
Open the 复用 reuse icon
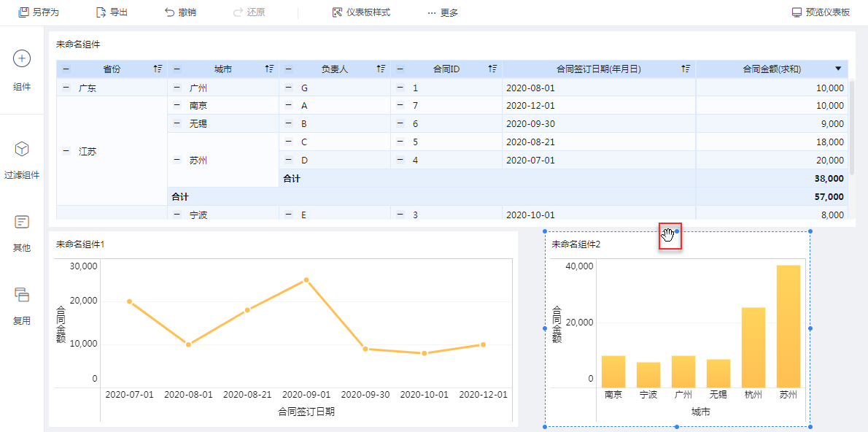22,295
